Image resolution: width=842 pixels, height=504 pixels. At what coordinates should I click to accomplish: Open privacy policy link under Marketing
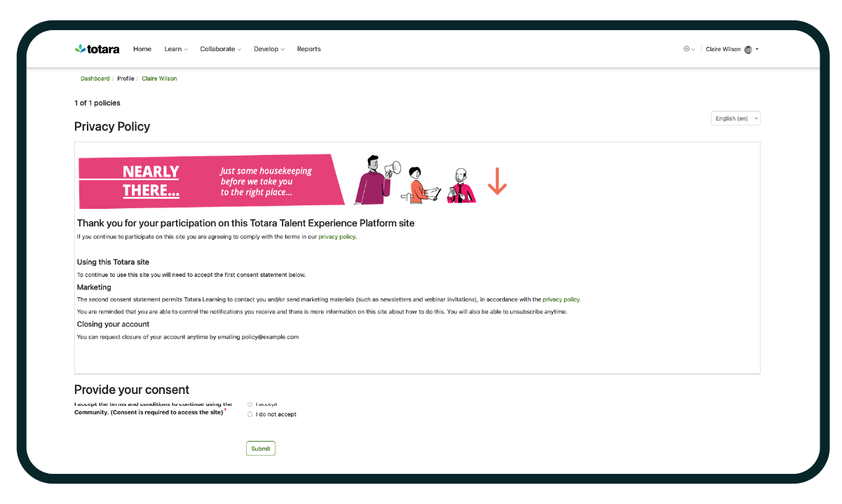(x=561, y=299)
